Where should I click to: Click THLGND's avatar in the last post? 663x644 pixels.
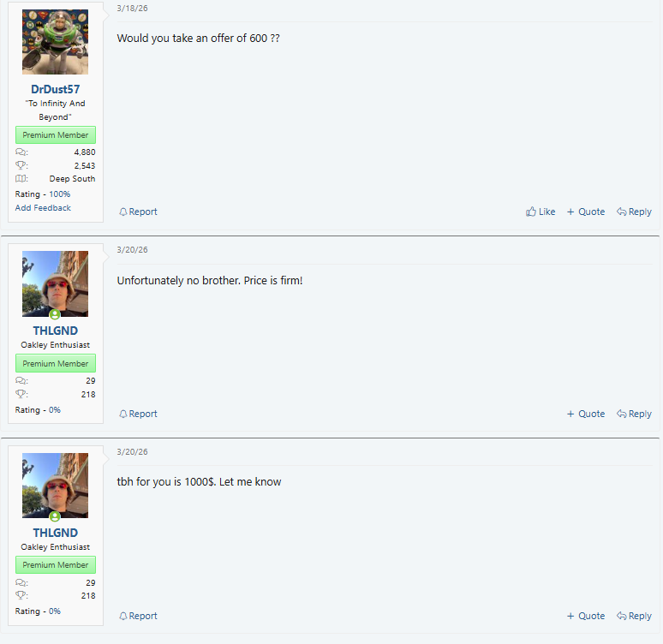click(x=56, y=486)
